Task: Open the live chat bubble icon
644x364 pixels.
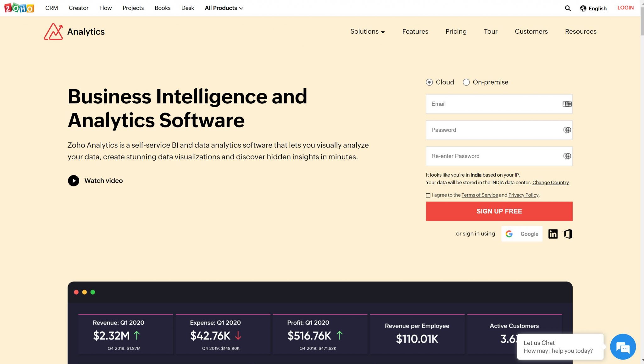Action: click(x=623, y=347)
